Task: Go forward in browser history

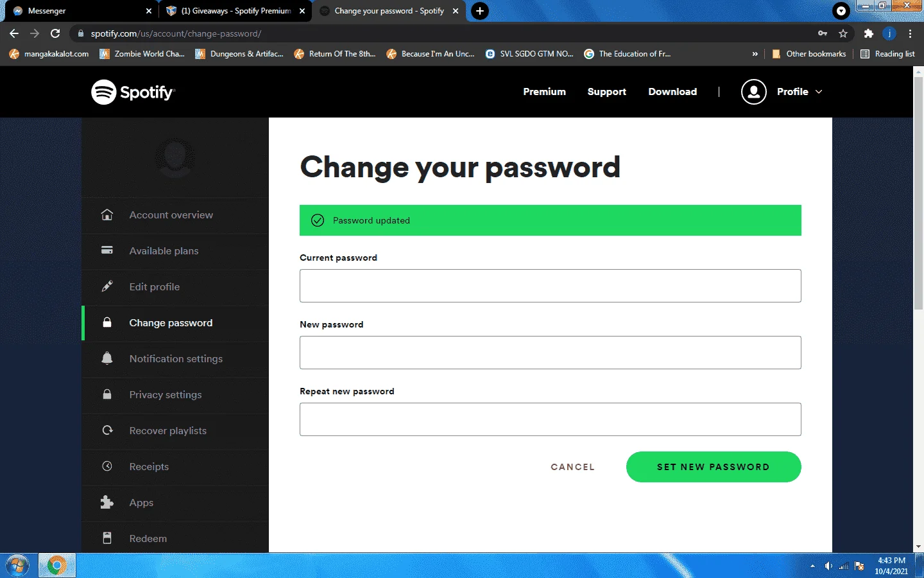Action: pos(35,33)
